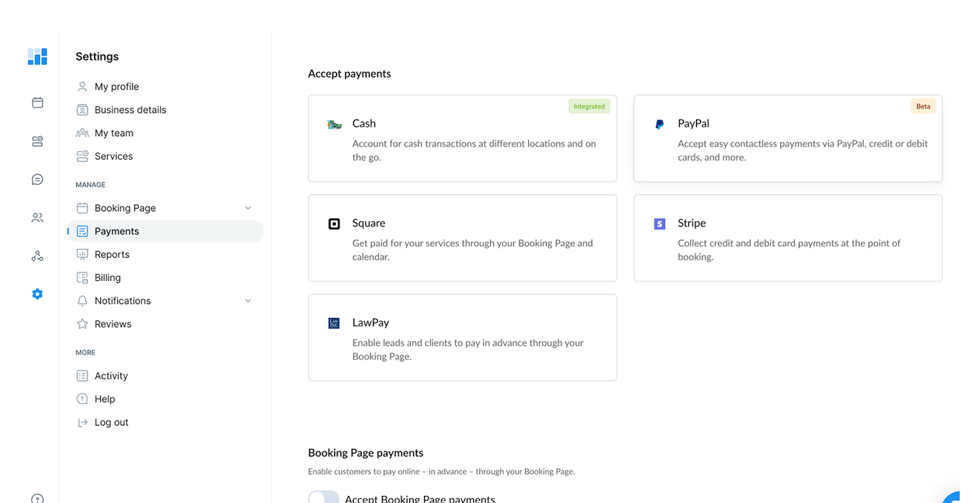The image size is (980, 503).
Task: Go to Reports in settings menu
Action: click(112, 255)
